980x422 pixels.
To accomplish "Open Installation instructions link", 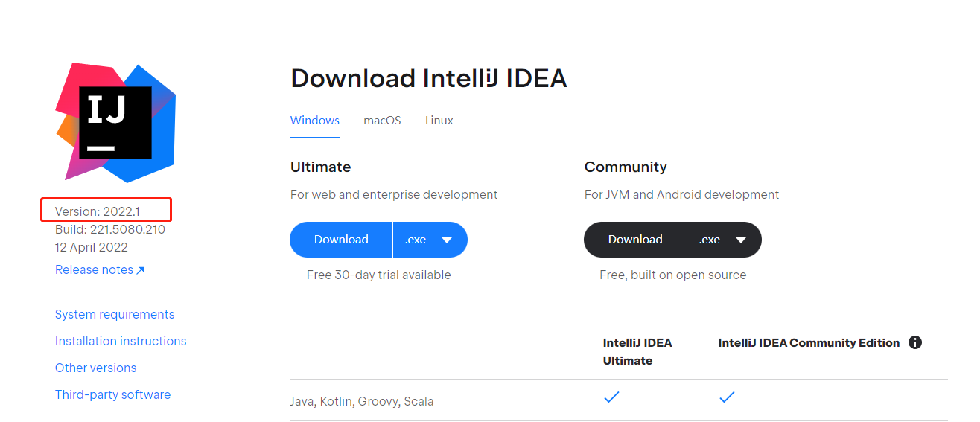I will click(x=121, y=341).
